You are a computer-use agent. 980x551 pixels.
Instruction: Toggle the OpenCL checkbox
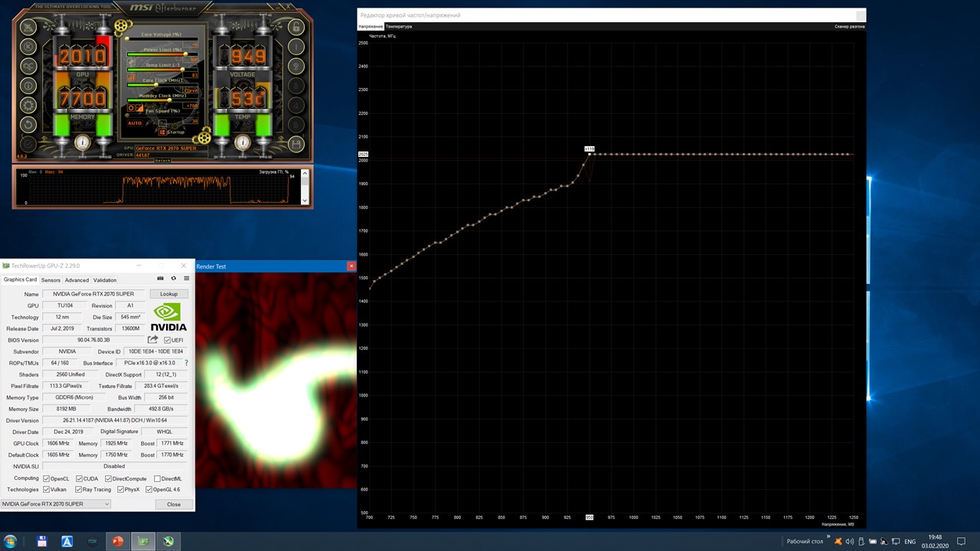[47, 479]
